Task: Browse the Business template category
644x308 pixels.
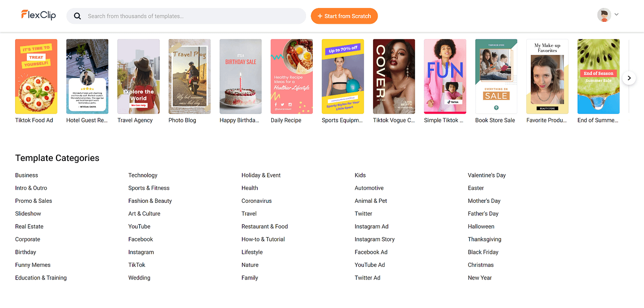Action: [x=26, y=175]
